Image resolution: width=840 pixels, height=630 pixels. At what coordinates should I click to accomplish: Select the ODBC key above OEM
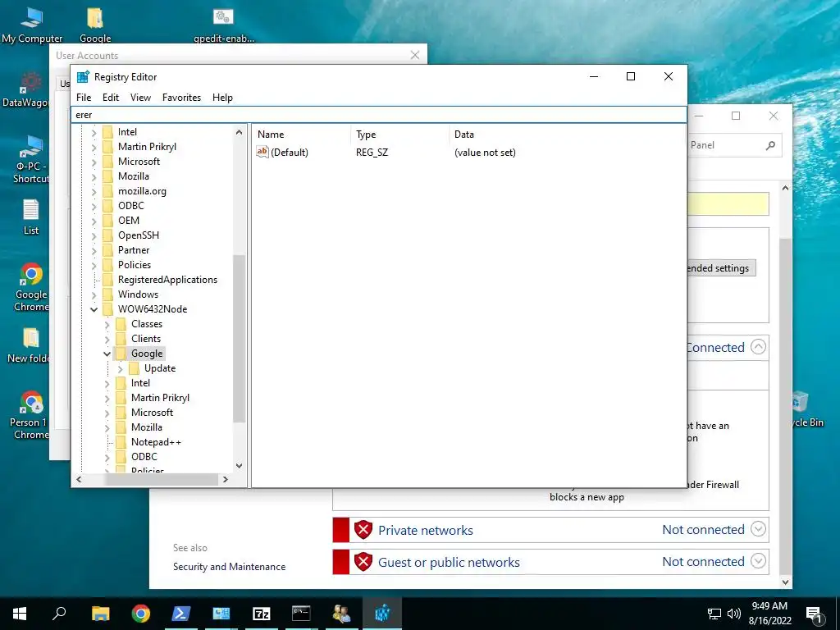(130, 206)
